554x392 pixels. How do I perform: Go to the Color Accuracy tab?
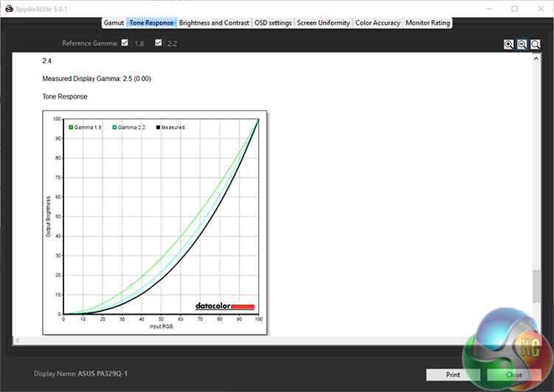click(378, 23)
